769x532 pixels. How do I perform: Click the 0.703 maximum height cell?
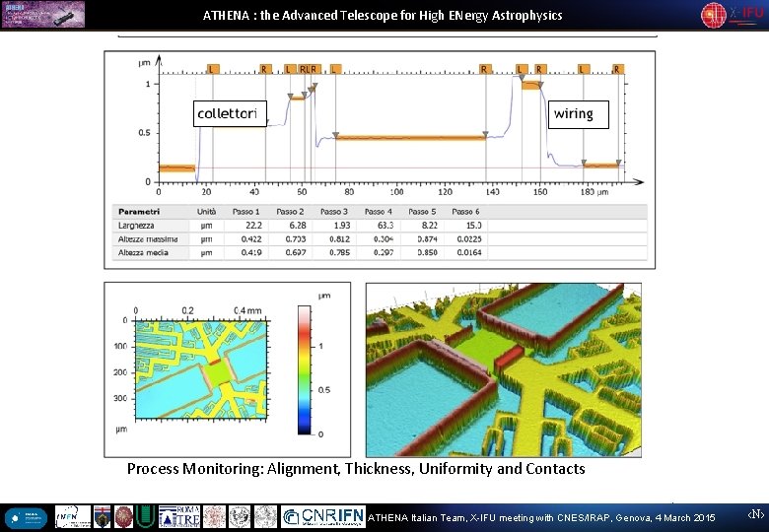click(x=295, y=239)
